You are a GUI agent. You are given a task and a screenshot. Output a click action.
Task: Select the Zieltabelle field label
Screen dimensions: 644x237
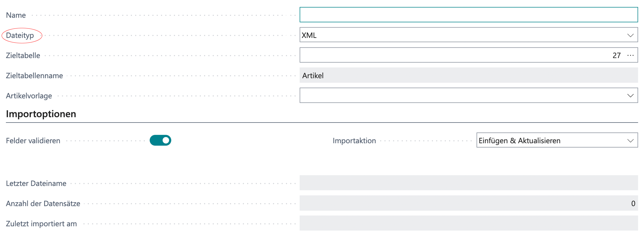click(x=23, y=56)
